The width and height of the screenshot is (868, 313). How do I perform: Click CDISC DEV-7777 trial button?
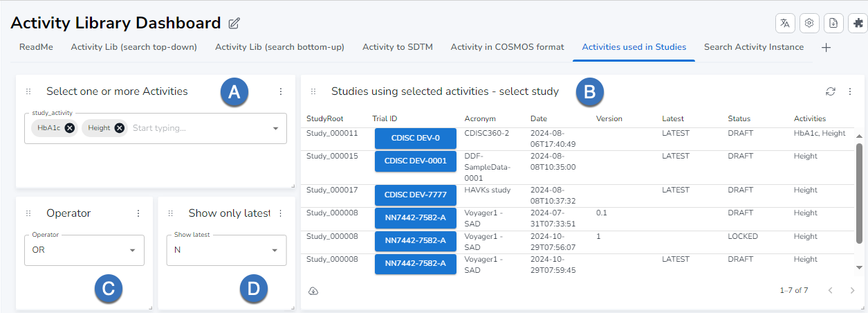[416, 195]
